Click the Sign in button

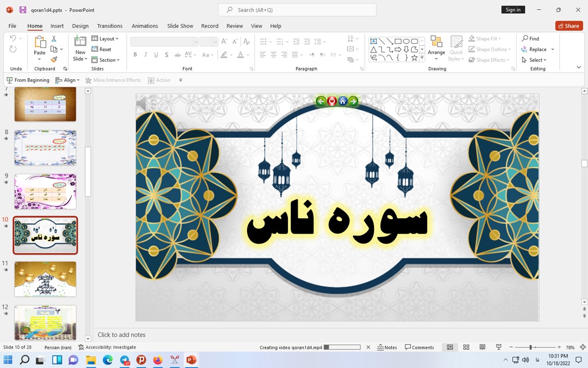tap(512, 9)
